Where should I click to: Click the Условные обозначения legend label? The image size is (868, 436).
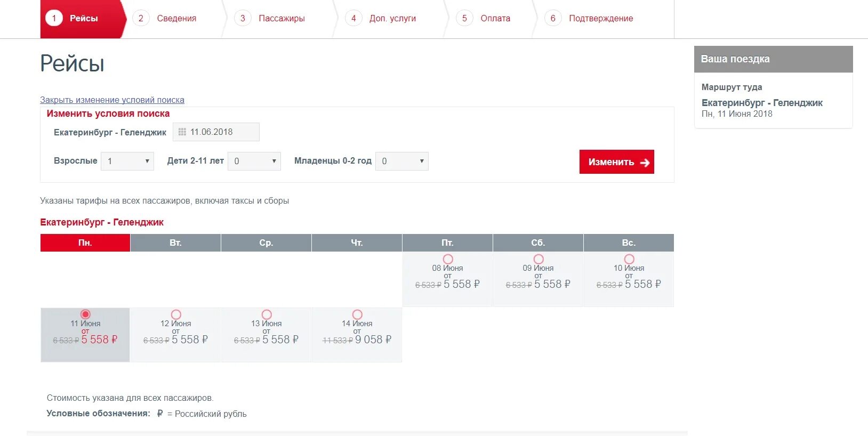click(x=99, y=414)
